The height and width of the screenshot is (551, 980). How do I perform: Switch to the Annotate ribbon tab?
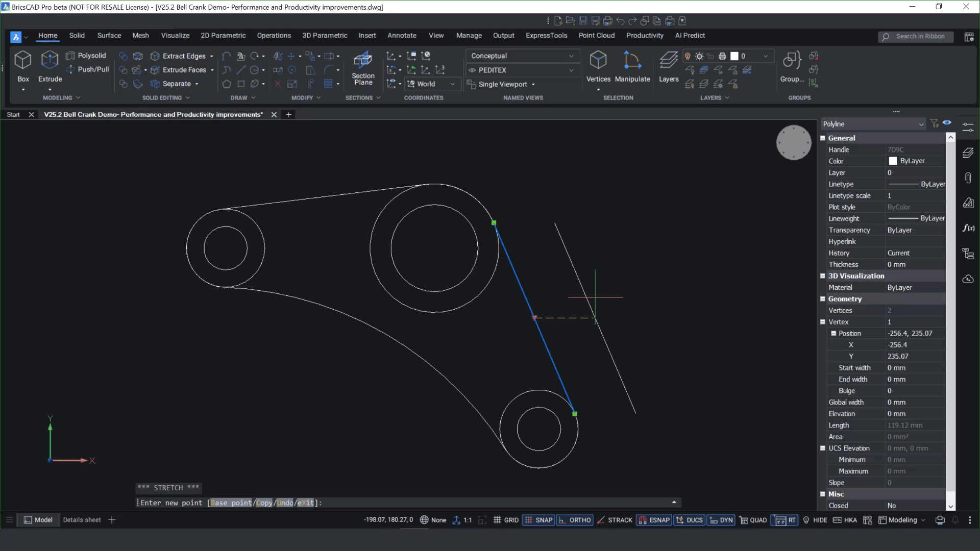pos(401,35)
